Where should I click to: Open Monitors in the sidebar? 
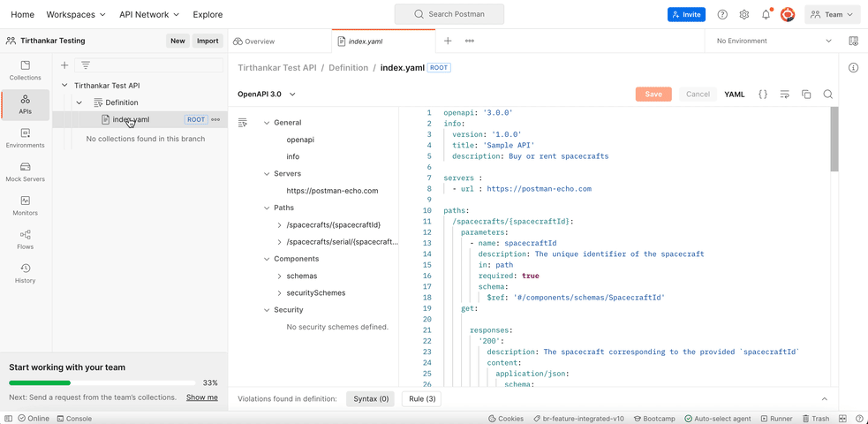pos(25,206)
